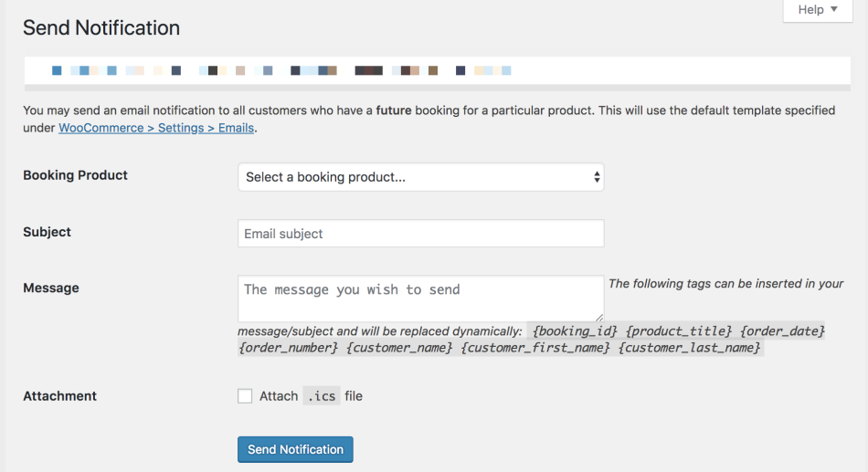
Task: Click the {booking_id} tag
Action: pyautogui.click(x=575, y=330)
